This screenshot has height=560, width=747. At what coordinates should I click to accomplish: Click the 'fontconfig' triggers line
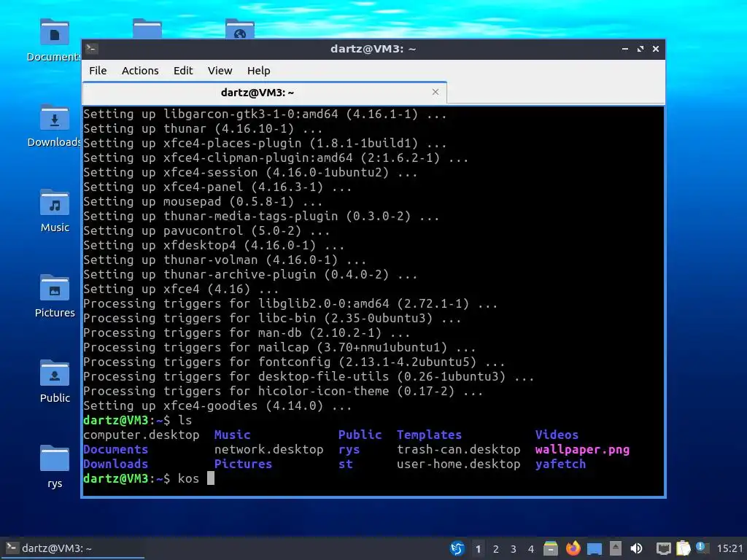point(294,362)
